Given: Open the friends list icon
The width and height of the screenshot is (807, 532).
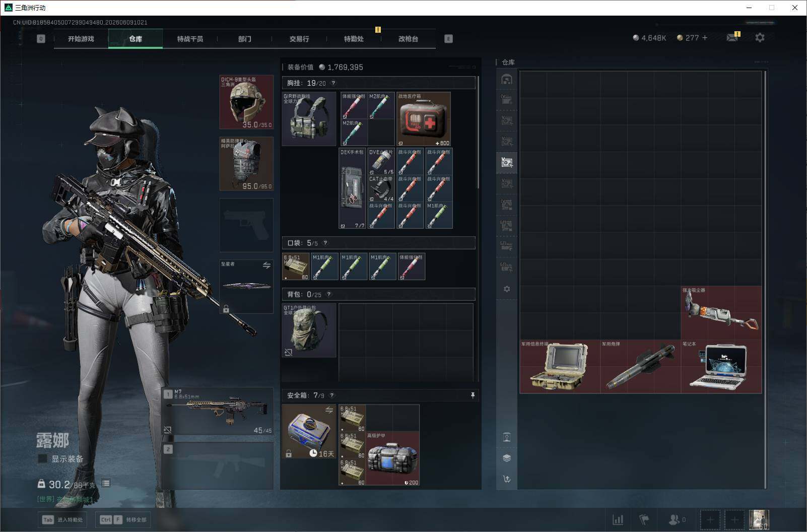Looking at the screenshot, I should 677,519.
